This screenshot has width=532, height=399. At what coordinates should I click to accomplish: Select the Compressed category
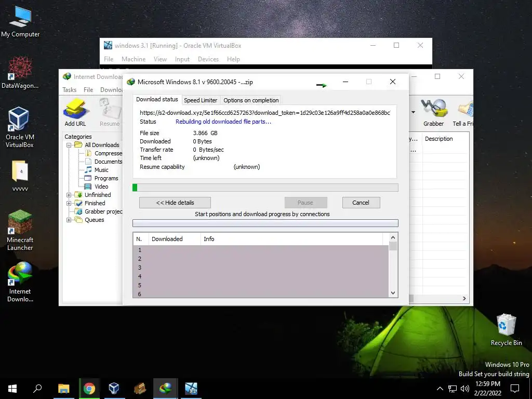[104, 153]
